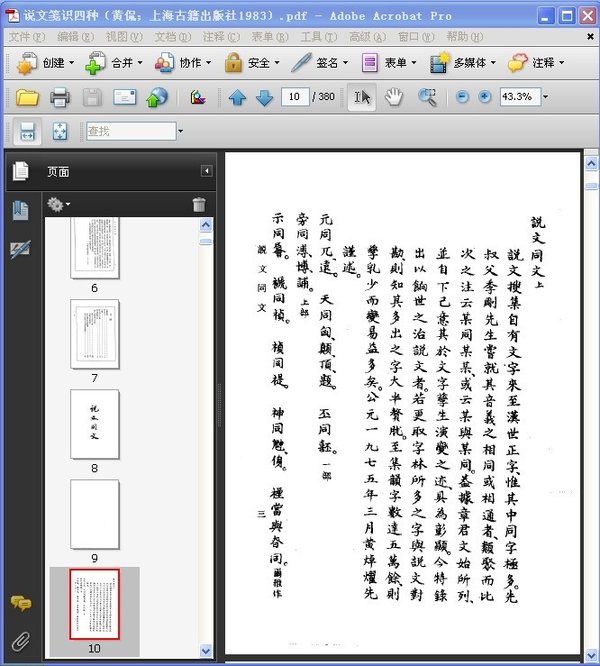Click the Acrobat title bar PDF icon
The height and width of the screenshot is (666, 600).
(x=12, y=16)
